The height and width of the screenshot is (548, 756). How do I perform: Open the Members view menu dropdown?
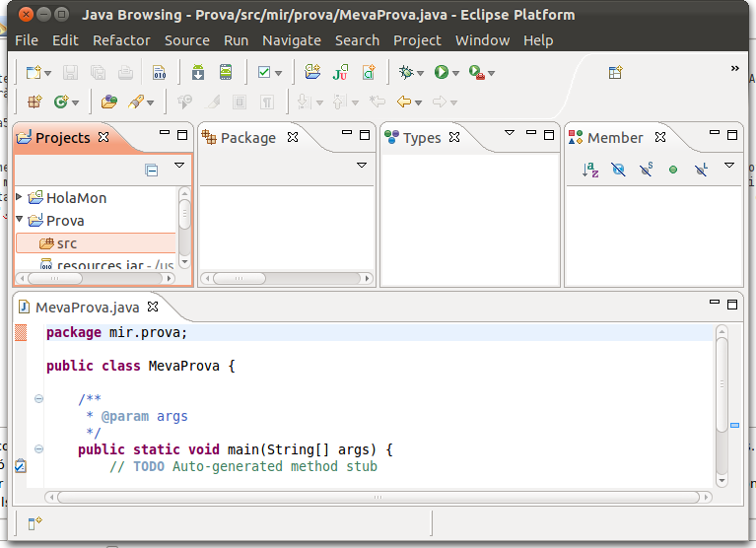pos(729,166)
